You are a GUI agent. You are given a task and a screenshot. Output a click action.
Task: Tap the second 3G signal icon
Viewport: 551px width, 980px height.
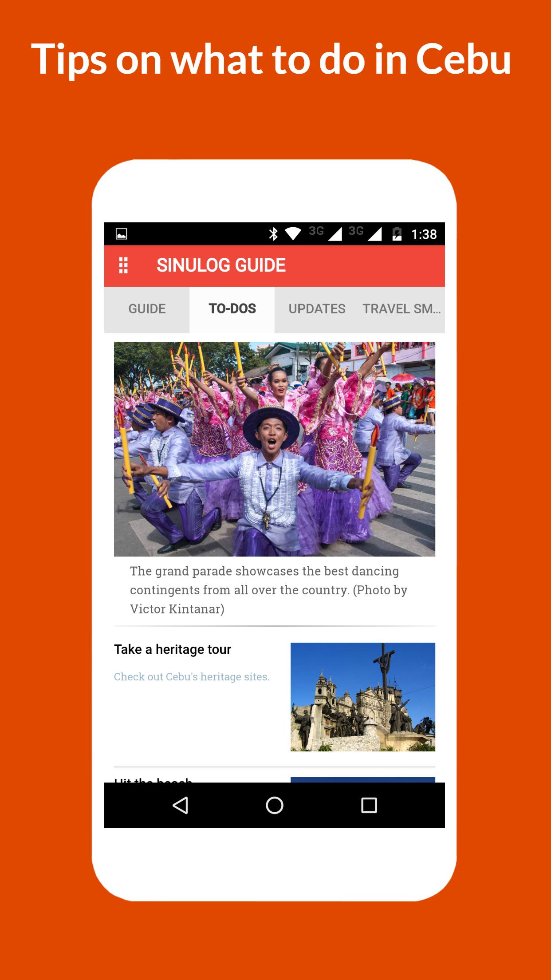366,233
